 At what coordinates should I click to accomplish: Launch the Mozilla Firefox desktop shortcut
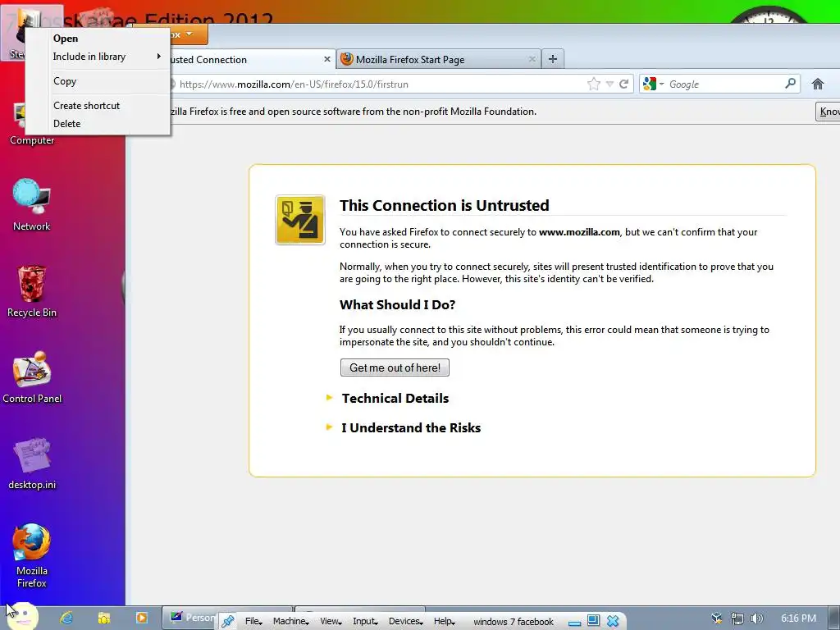click(x=32, y=555)
